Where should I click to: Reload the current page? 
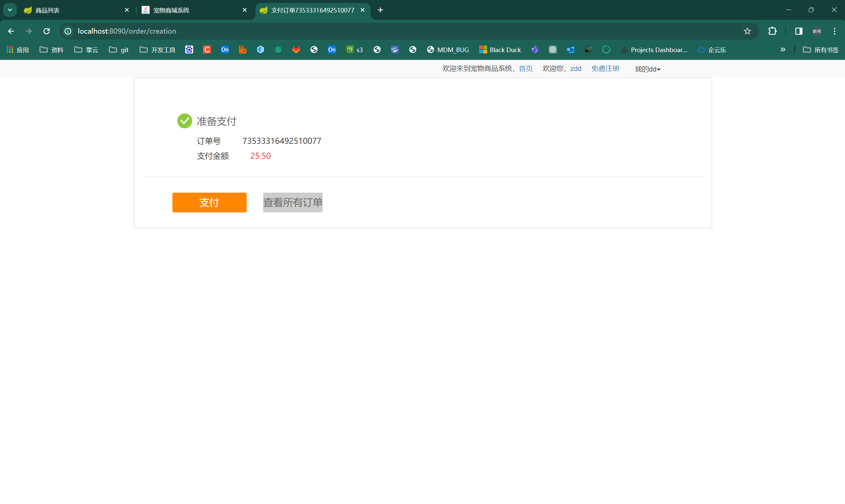(x=47, y=31)
